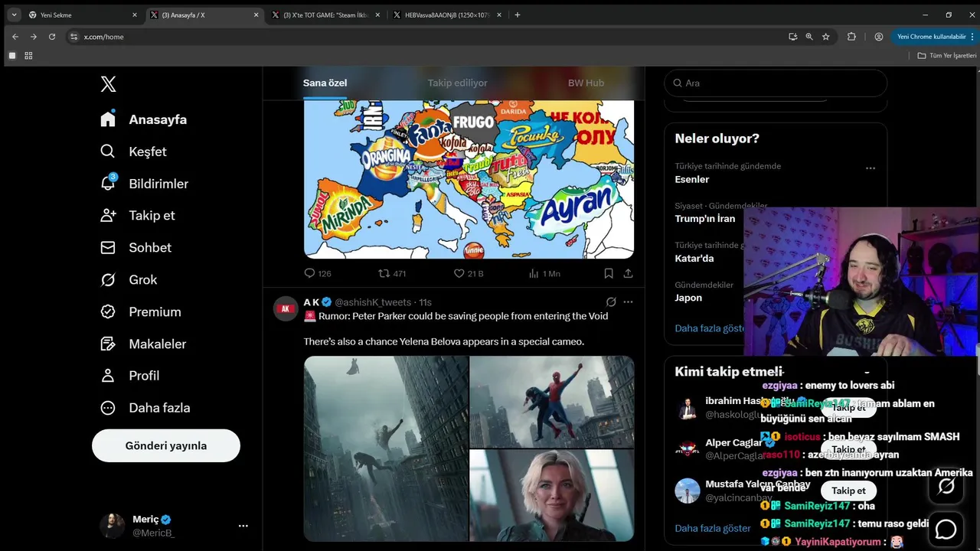Screen dimensions: 980x551
Task: Open more options for Esenler trend
Action: click(x=871, y=168)
